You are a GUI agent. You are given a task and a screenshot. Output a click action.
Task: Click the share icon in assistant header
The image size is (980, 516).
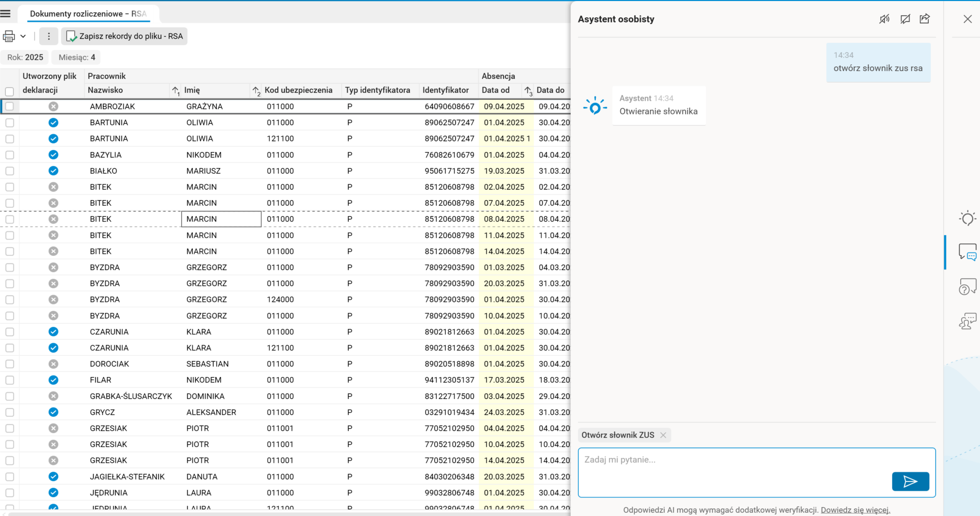point(925,19)
